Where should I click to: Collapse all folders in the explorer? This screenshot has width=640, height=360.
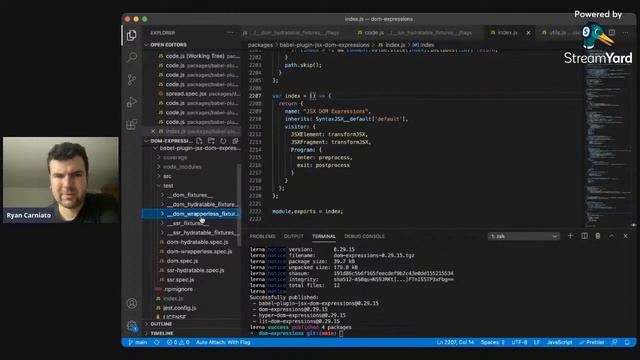pos(235,141)
